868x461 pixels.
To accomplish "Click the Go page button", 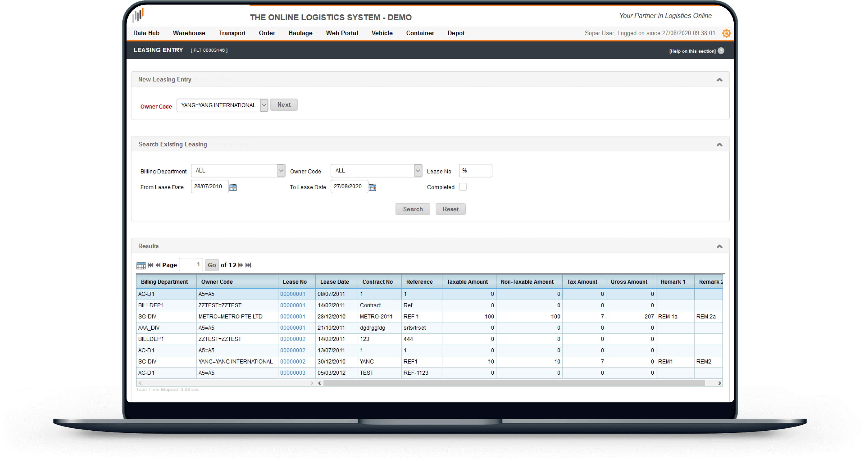I will click(x=212, y=265).
